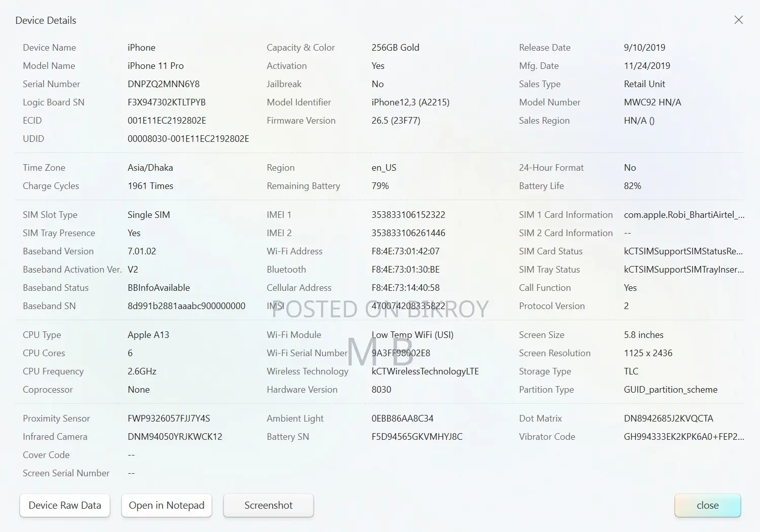This screenshot has width=760, height=532.
Task: Select the Mfg. Date value 11/24/2019
Action: [647, 66]
